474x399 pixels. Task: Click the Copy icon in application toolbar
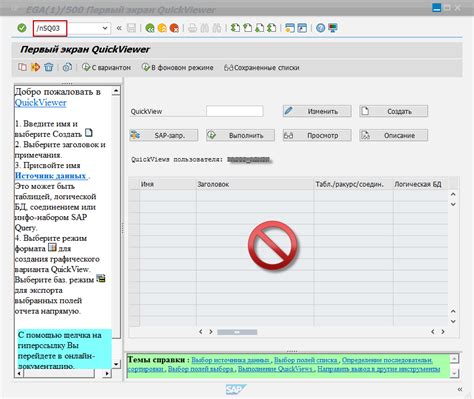[22, 67]
